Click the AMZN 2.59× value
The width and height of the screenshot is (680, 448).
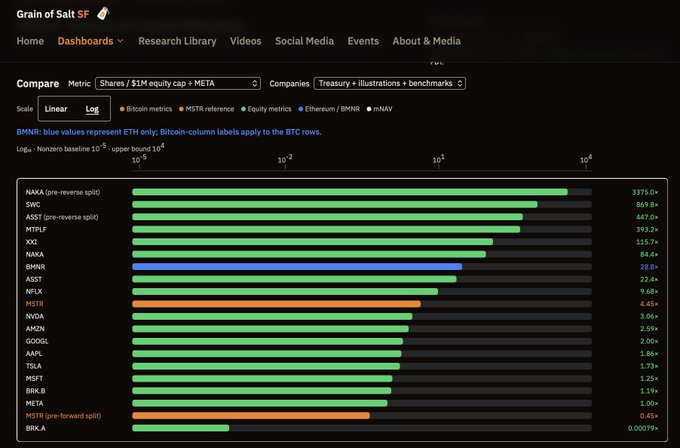point(649,329)
